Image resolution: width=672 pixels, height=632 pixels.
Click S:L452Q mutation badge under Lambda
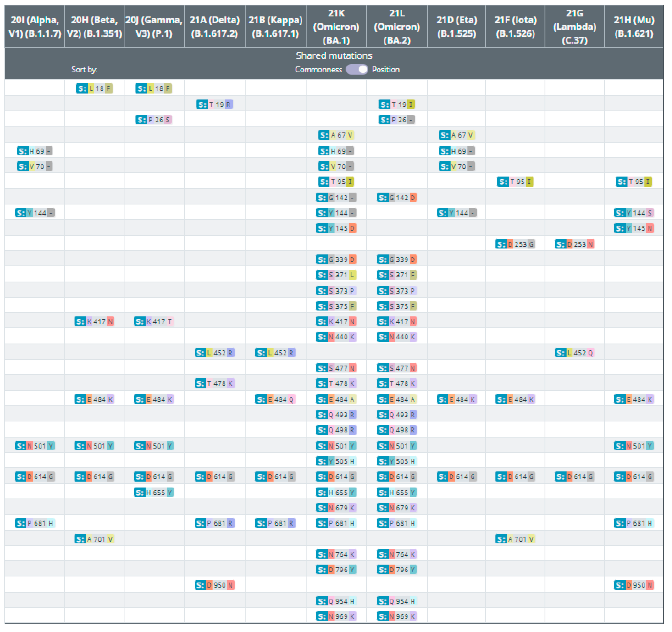[574, 353]
